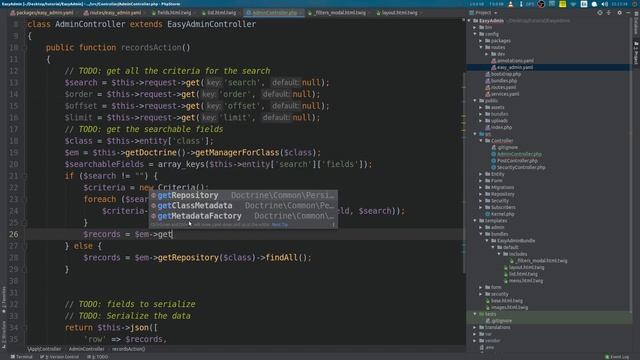Expand the vendor folder
The height and width of the screenshot is (360, 640).
click(x=475, y=340)
